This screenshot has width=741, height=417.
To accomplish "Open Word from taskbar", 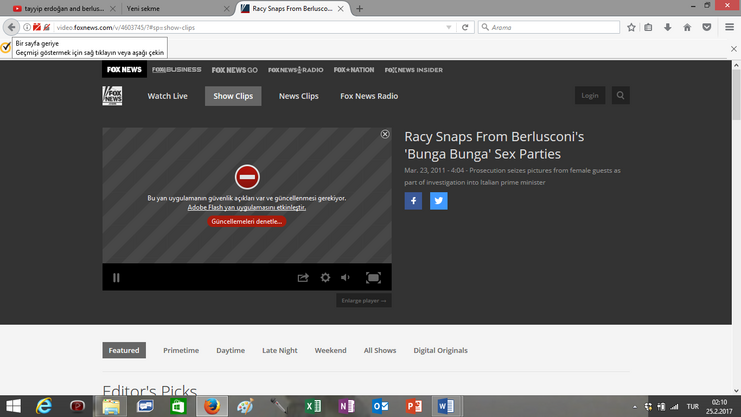I will (446, 406).
